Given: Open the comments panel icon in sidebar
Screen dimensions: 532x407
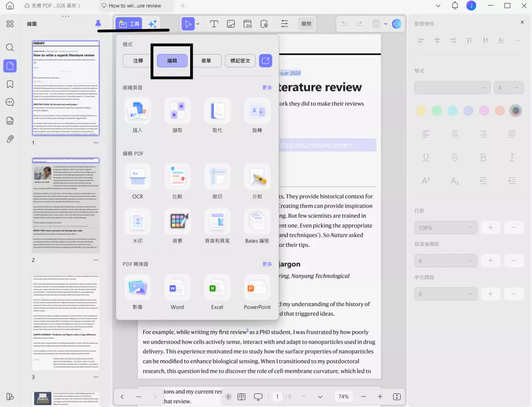Looking at the screenshot, I should [x=10, y=102].
